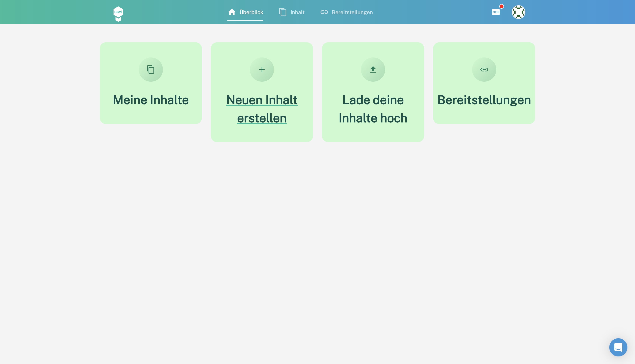Click the Bereitstellungen card title
Screen dimensions: 635x364
pos(484,100)
